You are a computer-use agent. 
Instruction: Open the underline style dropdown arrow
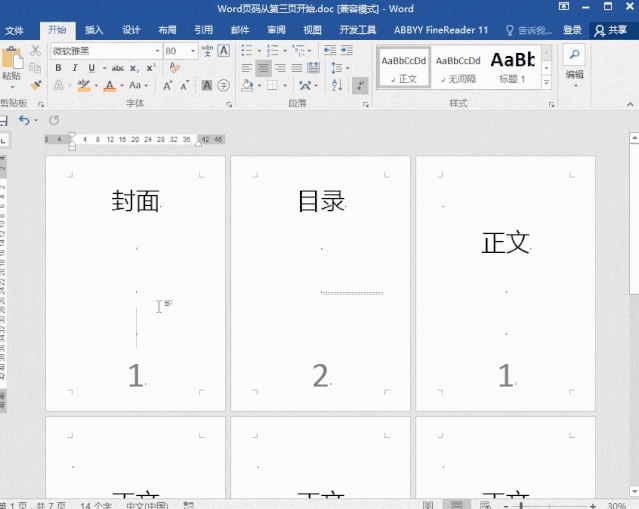point(104,68)
